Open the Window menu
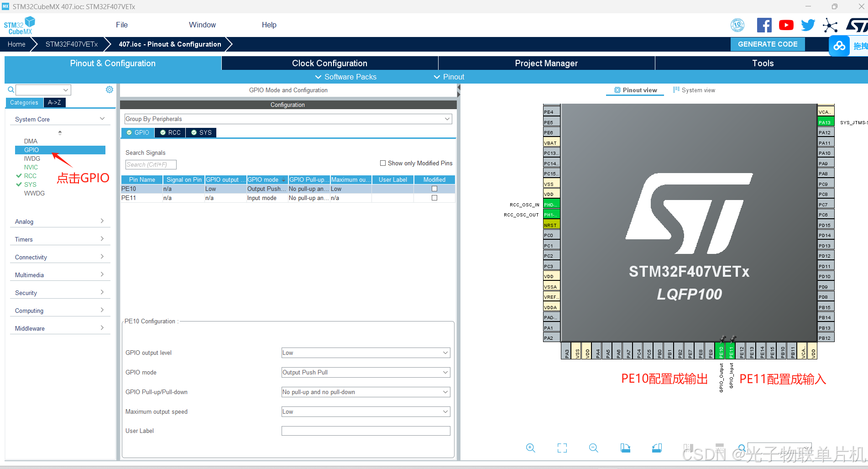This screenshot has height=469, width=868. (x=202, y=25)
